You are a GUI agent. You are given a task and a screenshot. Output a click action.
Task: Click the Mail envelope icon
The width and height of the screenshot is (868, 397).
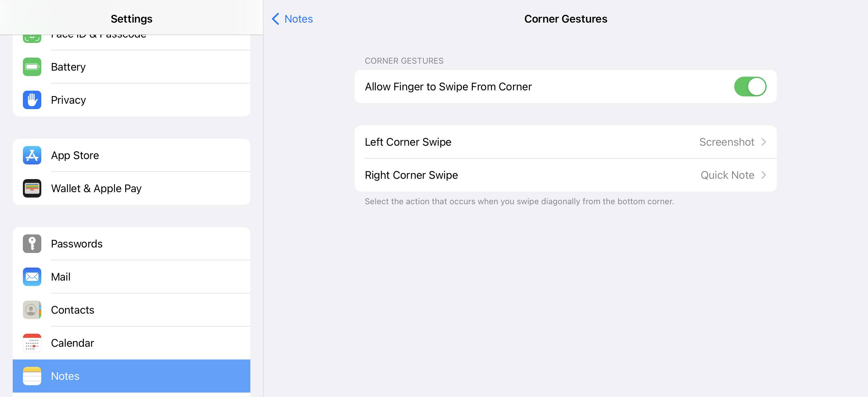tap(32, 276)
